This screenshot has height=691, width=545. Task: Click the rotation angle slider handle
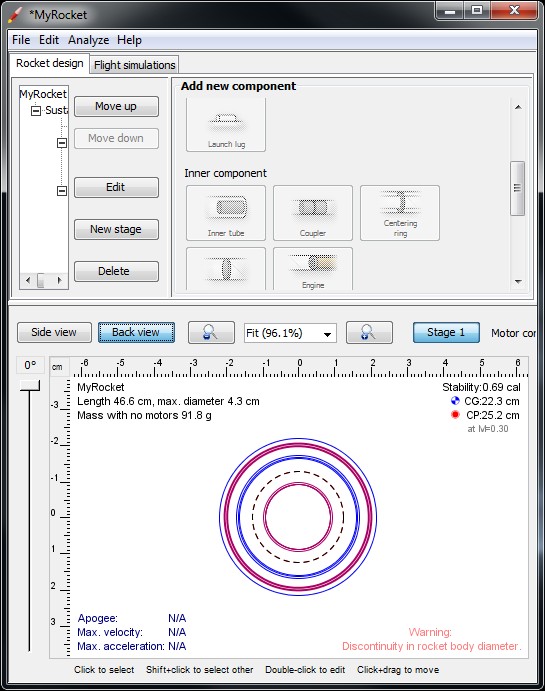click(30, 386)
